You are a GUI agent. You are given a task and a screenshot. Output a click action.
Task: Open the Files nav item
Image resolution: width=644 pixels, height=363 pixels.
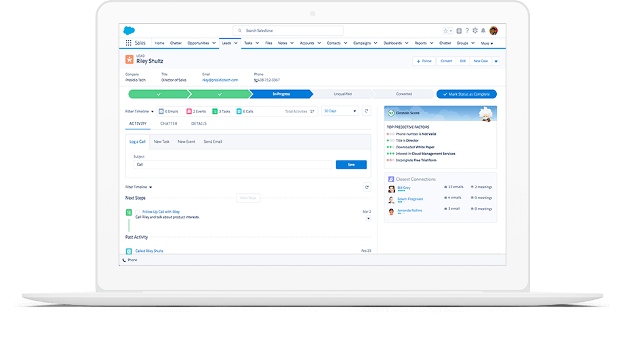click(268, 43)
